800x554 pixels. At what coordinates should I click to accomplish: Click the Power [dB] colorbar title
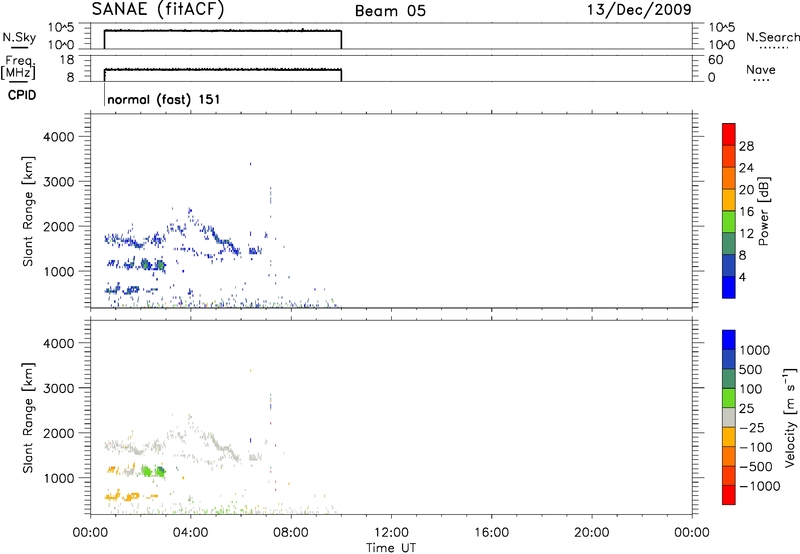[x=764, y=211]
